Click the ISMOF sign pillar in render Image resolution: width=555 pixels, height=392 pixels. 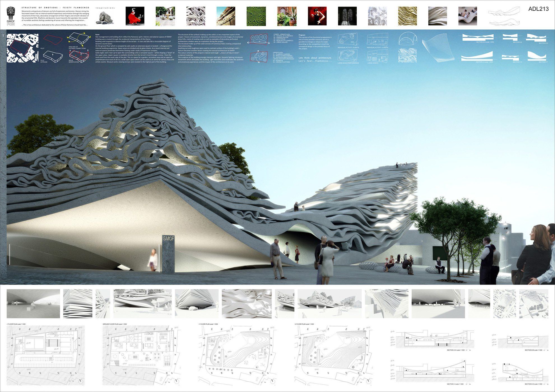[x=168, y=254]
